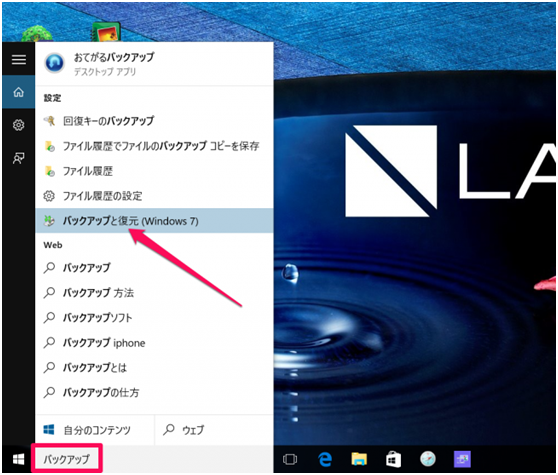The width and height of the screenshot is (558, 475).
Task: Open the purple app icon on taskbar
Action: click(x=462, y=459)
